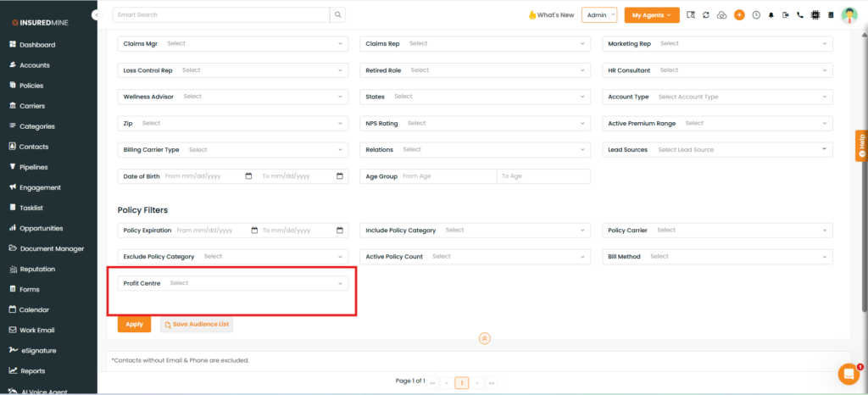Expand the My Agents dropdown
The height and width of the screenshot is (395, 868).
652,15
